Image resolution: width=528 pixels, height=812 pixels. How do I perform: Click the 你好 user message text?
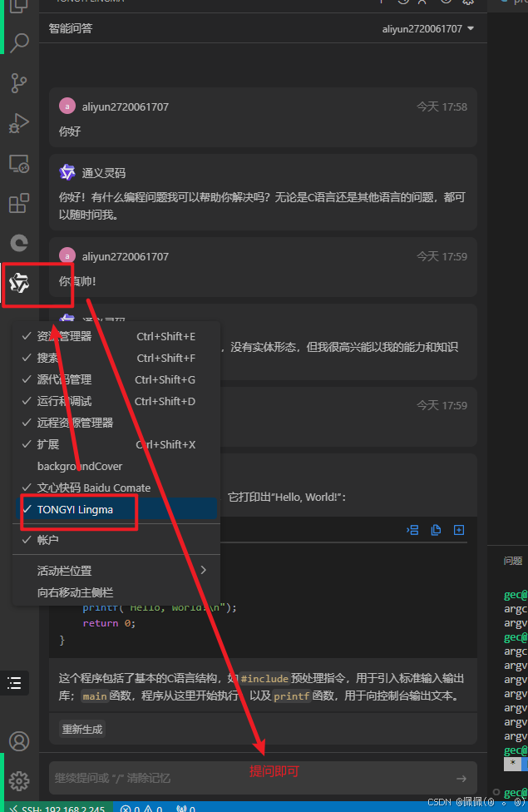pos(70,131)
